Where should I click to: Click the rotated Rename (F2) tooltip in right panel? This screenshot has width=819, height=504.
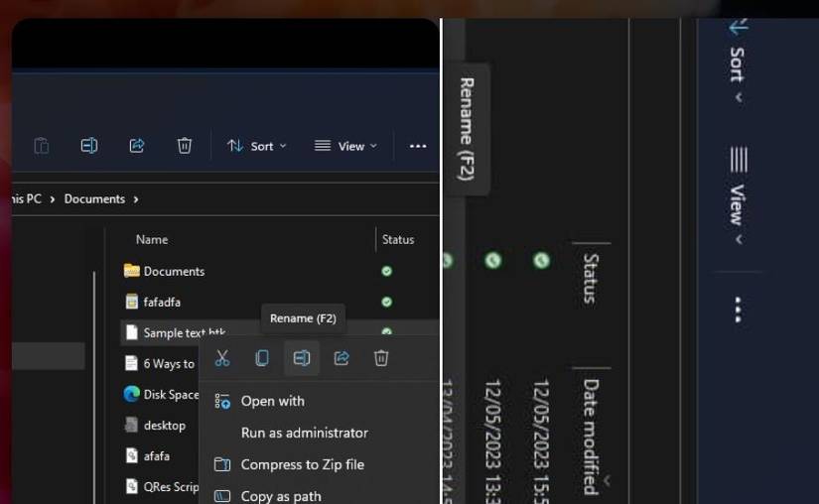click(x=467, y=129)
